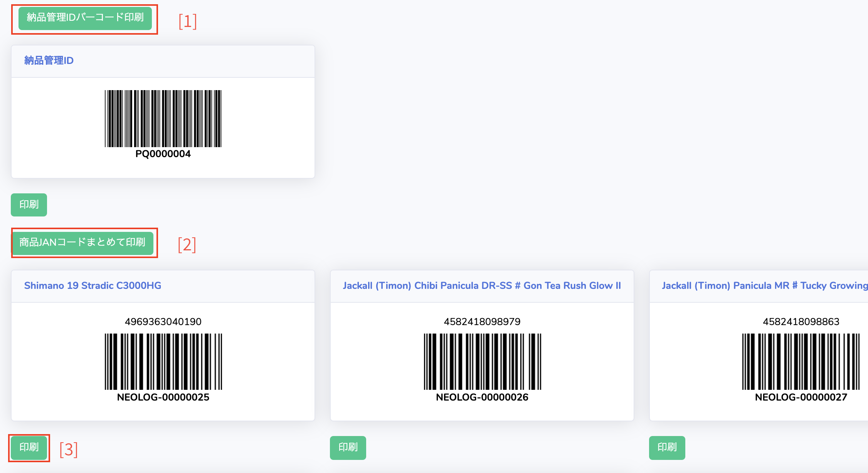Click the JAN number 4969363040190
This screenshot has height=473, width=868.
tap(163, 322)
